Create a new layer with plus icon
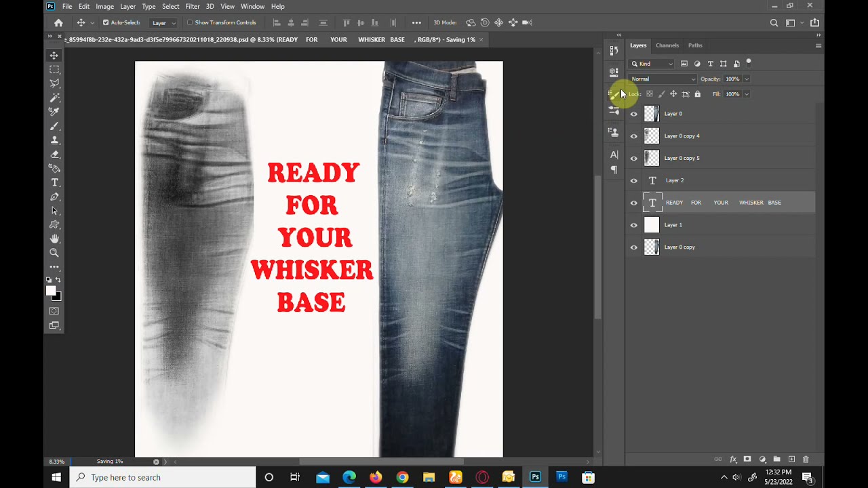868x488 pixels. tap(791, 460)
